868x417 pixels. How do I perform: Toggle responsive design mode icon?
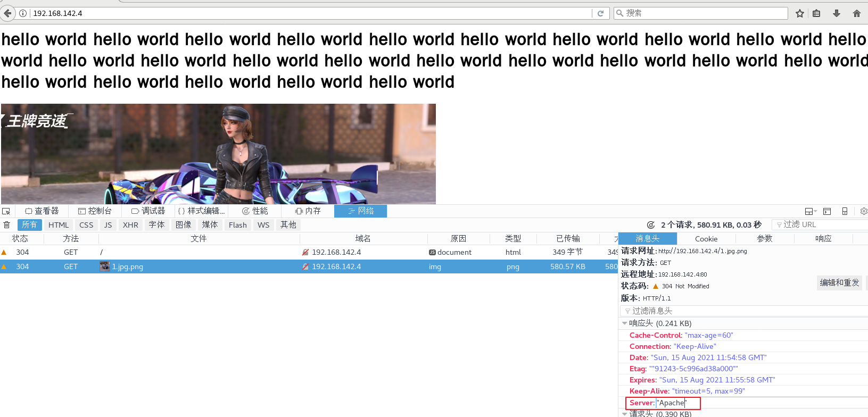pyautogui.click(x=845, y=211)
